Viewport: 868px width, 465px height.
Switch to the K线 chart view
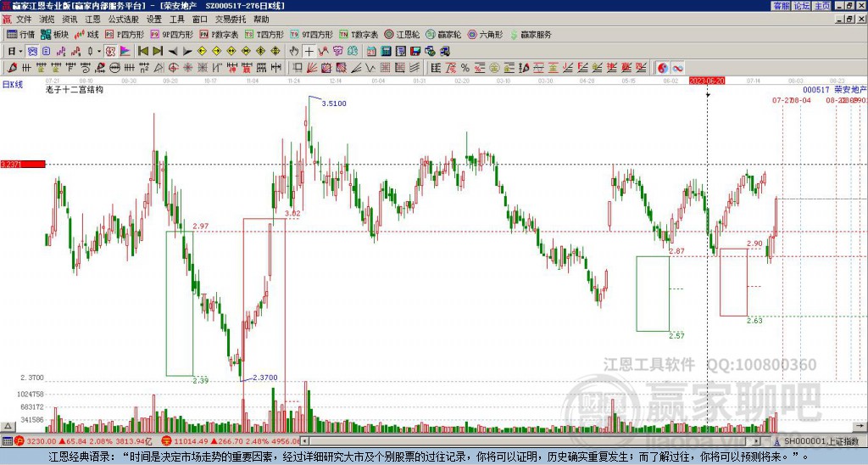tap(86, 34)
